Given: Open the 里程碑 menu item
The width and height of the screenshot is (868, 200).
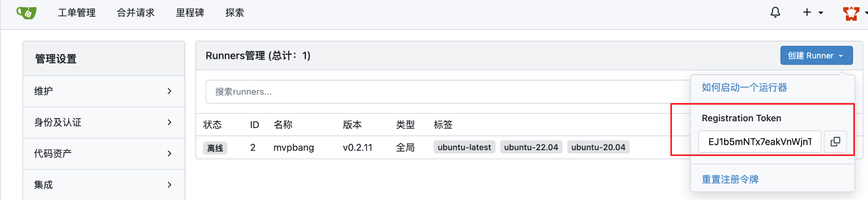Looking at the screenshot, I should click(x=190, y=13).
